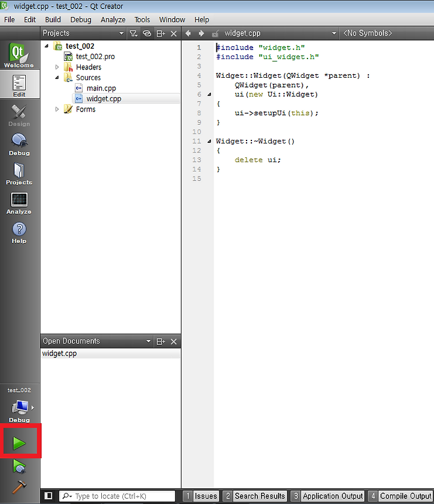
Task: Open the Design mode
Action: pyautogui.click(x=19, y=115)
